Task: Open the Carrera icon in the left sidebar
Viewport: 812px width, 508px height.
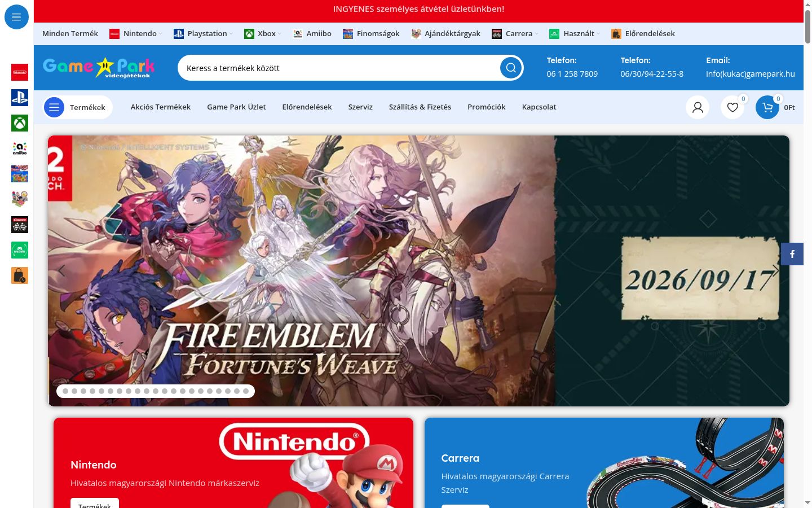Action: 20,225
